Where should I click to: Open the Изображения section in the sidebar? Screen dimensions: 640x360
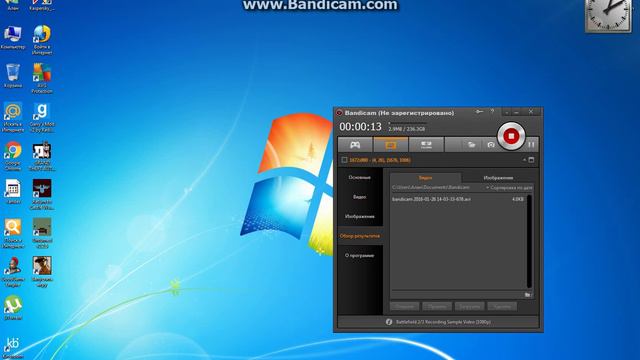click(x=360, y=217)
